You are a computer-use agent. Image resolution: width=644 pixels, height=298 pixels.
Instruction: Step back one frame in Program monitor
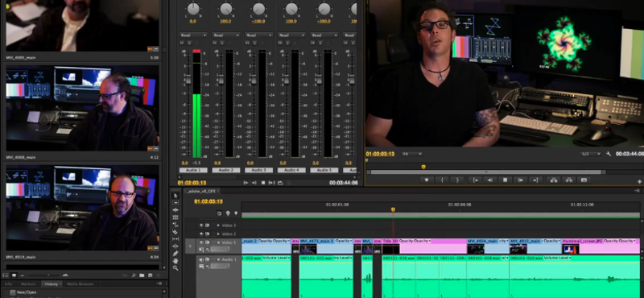[490, 180]
